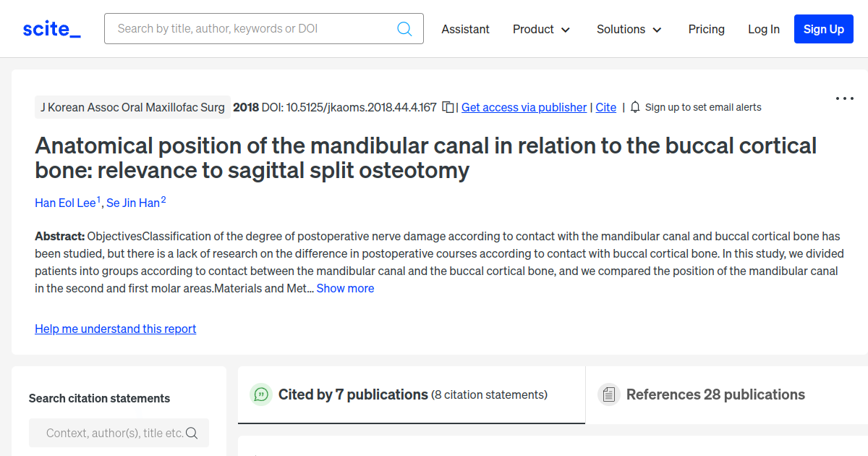The height and width of the screenshot is (456, 868).
Task: Copy the DOI using the copy icon
Action: [448, 106]
